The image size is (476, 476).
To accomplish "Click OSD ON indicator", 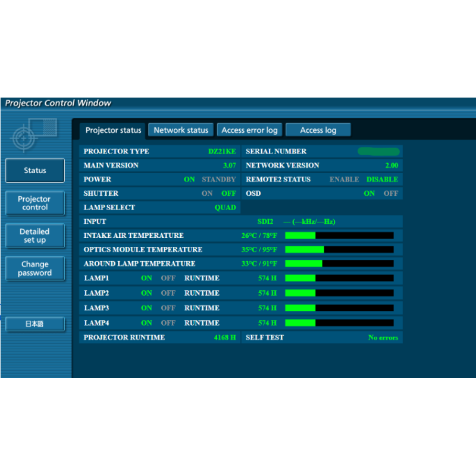I will 369,193.
